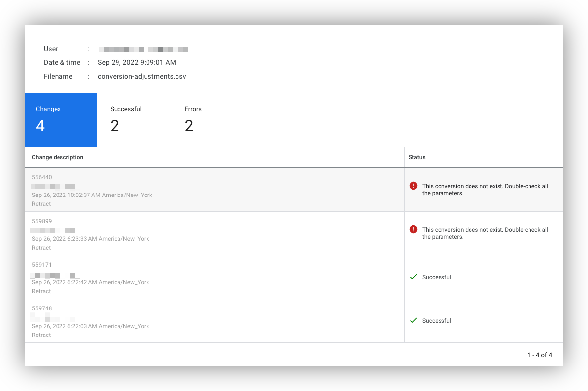This screenshot has width=588, height=391.
Task: Click the Date & time label
Action: 62,62
